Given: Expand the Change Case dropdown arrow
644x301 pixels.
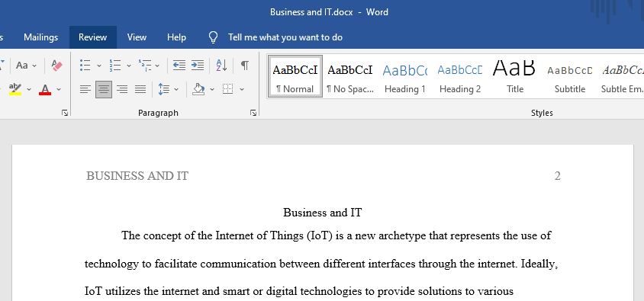Looking at the screenshot, I should (x=34, y=66).
